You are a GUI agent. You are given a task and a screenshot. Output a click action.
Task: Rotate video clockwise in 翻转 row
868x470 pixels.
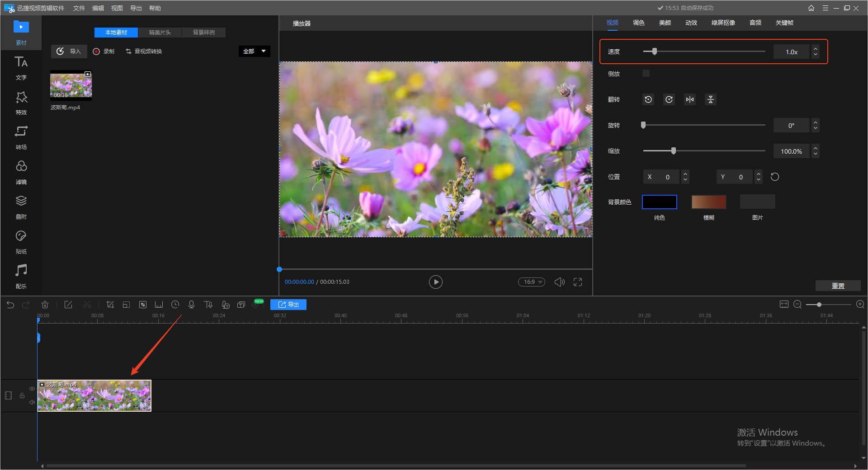[x=669, y=99]
